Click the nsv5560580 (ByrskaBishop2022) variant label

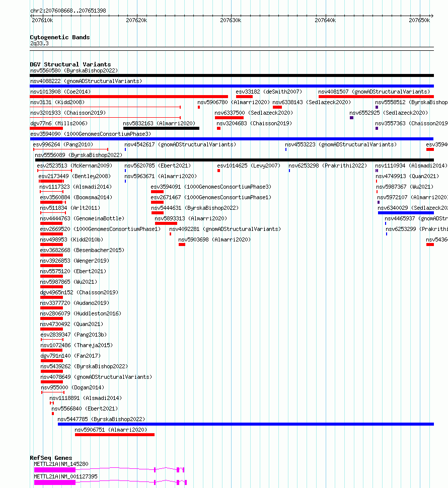(74, 70)
